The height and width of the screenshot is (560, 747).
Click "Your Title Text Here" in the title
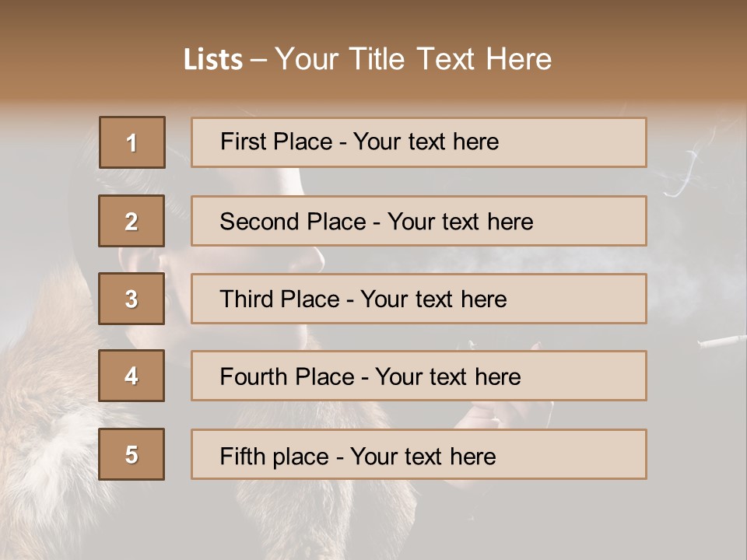(x=413, y=59)
